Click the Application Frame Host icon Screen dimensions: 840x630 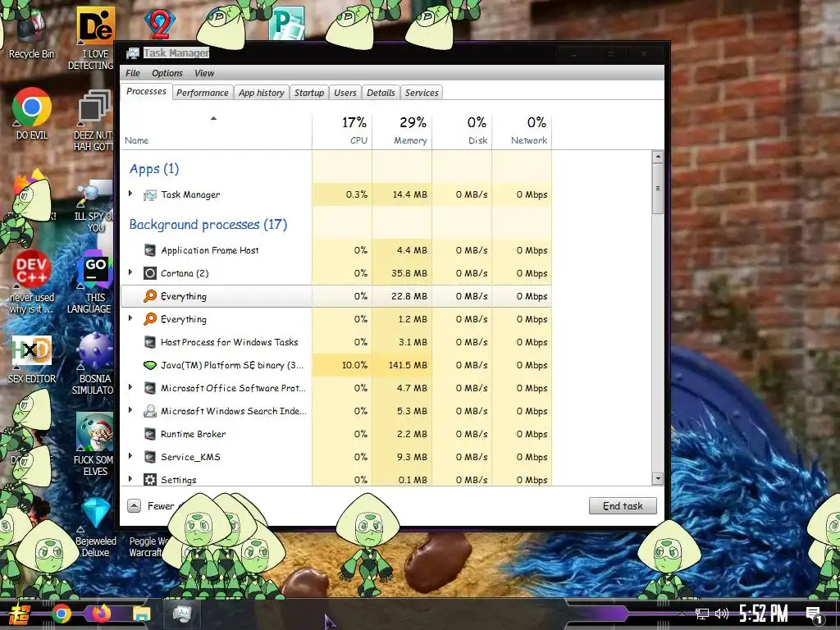(150, 250)
